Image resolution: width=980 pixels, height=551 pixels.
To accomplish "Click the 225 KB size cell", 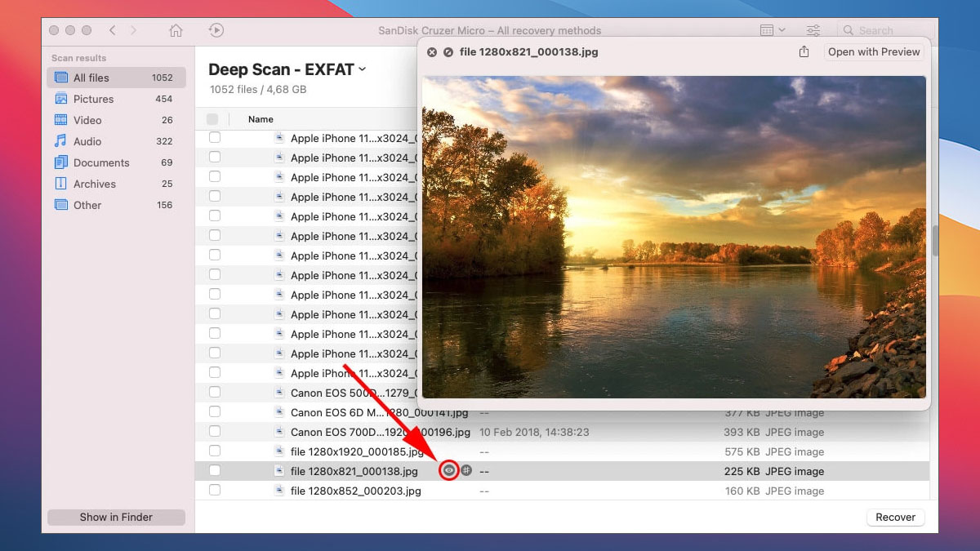I will coord(742,471).
